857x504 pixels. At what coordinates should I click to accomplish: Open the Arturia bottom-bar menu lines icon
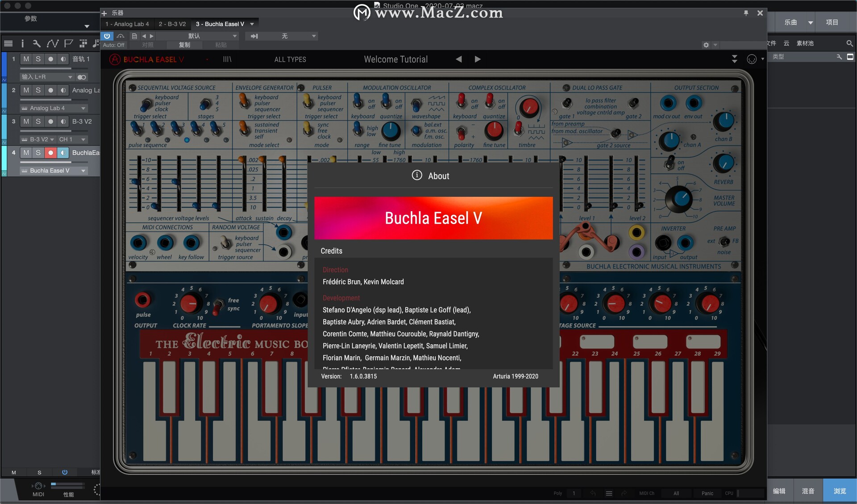click(609, 493)
